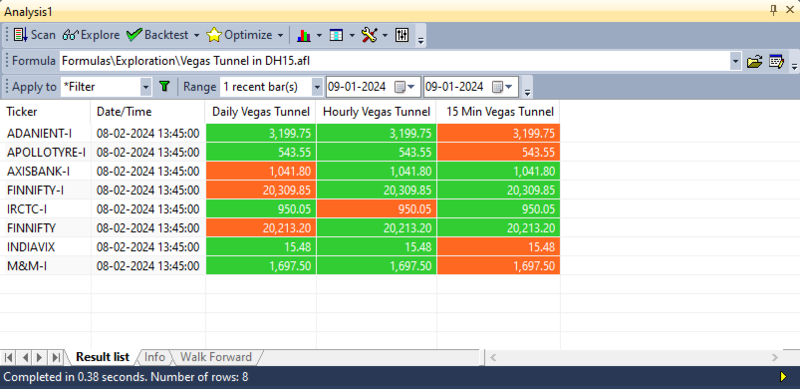Run Explore with the binoculars icon
800x389 pixels.
70,35
